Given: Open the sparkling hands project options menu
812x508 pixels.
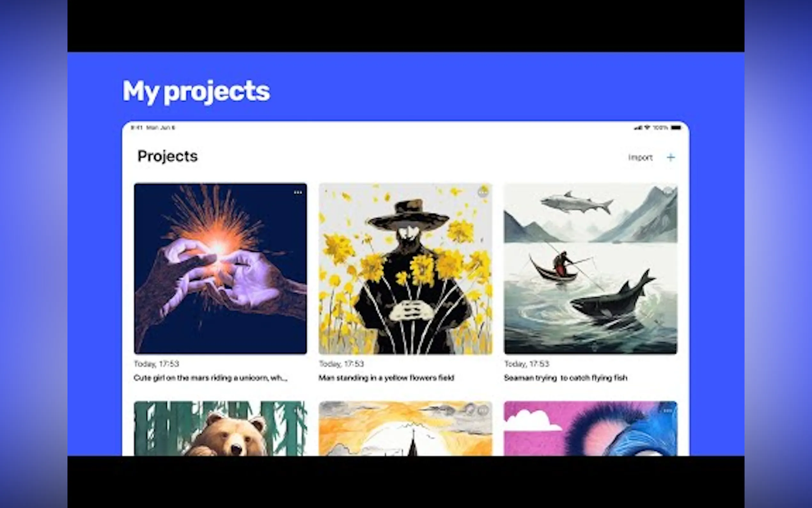Looking at the screenshot, I should [298, 193].
